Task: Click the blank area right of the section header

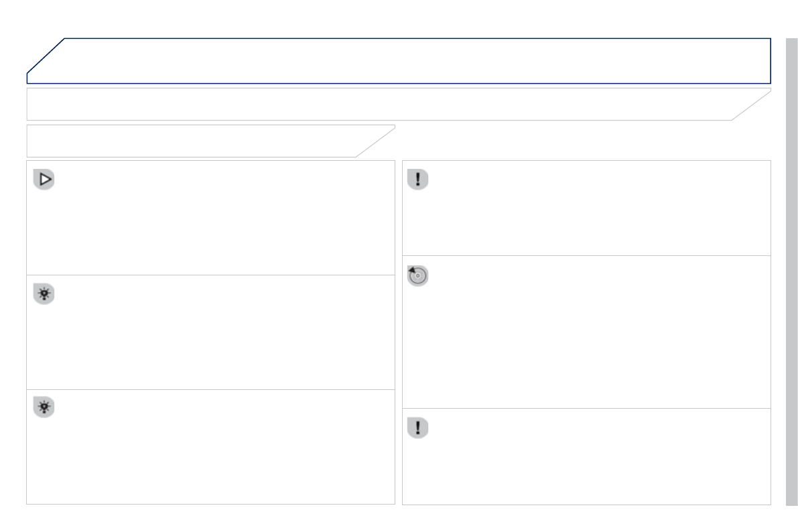Action: pos(583,141)
